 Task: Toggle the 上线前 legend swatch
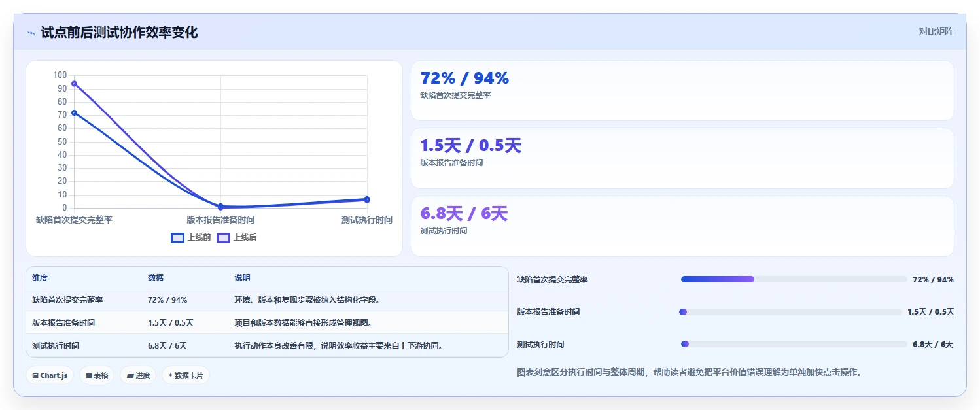point(177,237)
